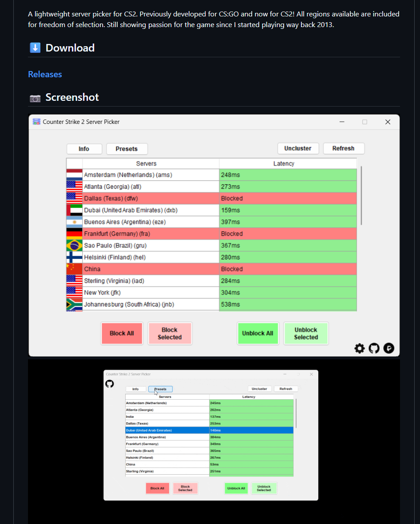
Task: Click Block Selected in small preview window
Action: click(185, 488)
